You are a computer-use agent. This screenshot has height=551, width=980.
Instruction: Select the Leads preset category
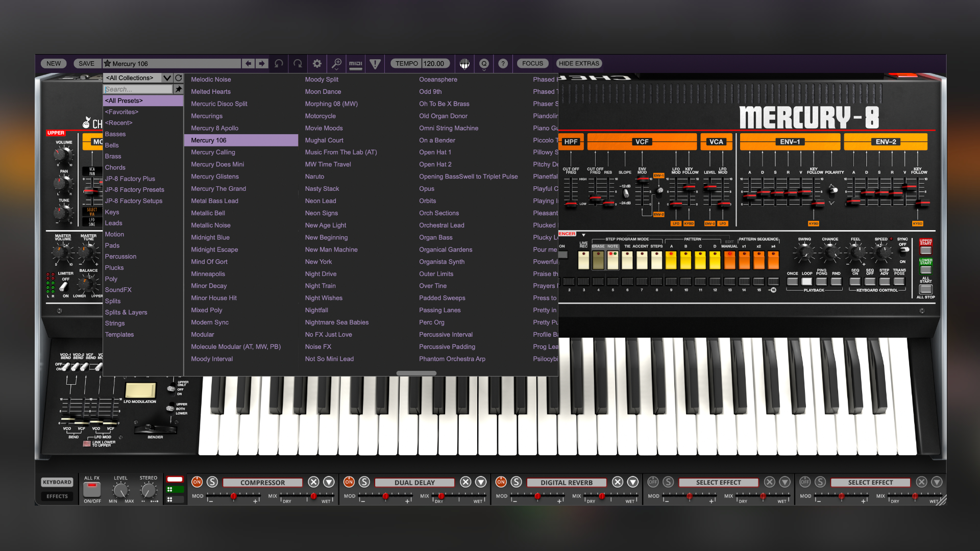(x=113, y=223)
